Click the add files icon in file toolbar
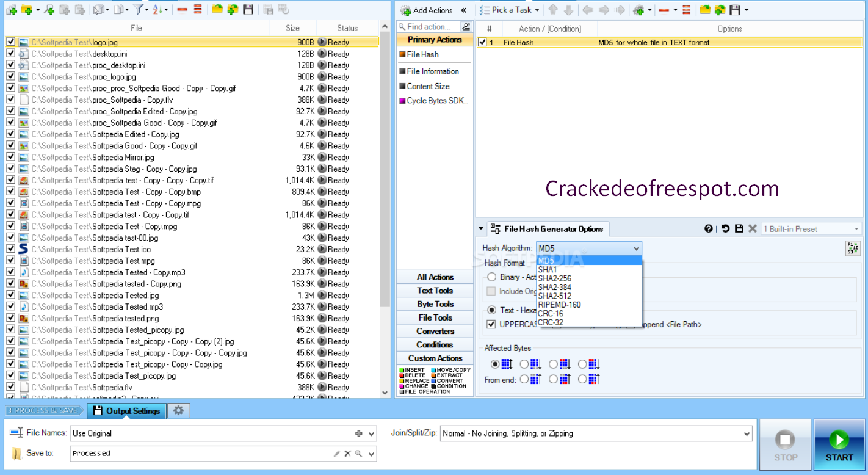This screenshot has width=868, height=475. tap(10, 9)
